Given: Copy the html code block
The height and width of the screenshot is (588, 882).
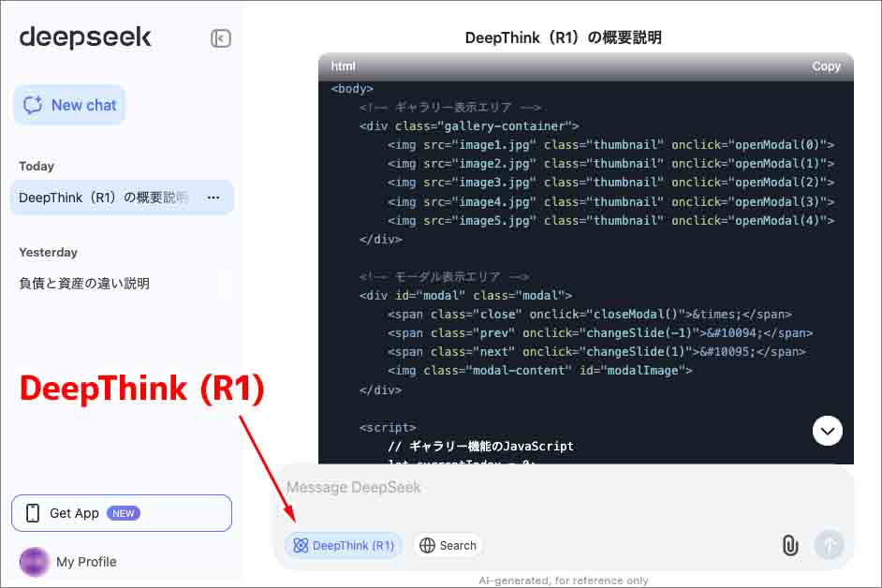Looking at the screenshot, I should click(826, 66).
